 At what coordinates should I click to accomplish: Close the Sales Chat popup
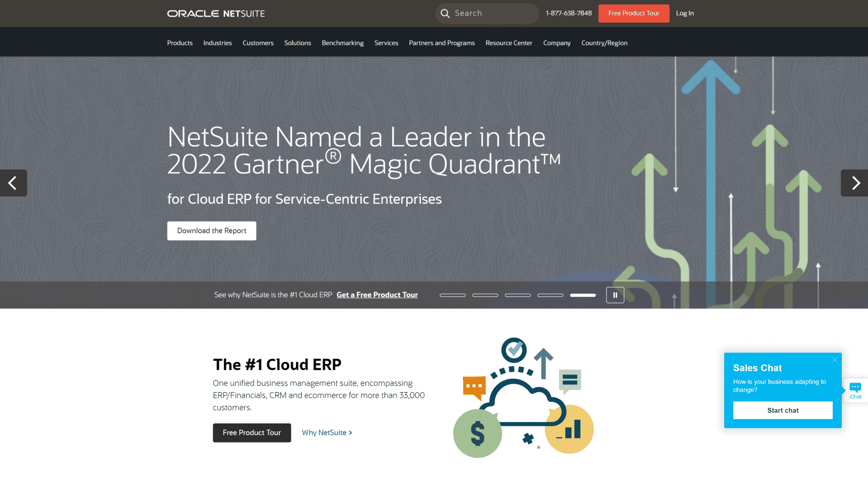point(834,360)
